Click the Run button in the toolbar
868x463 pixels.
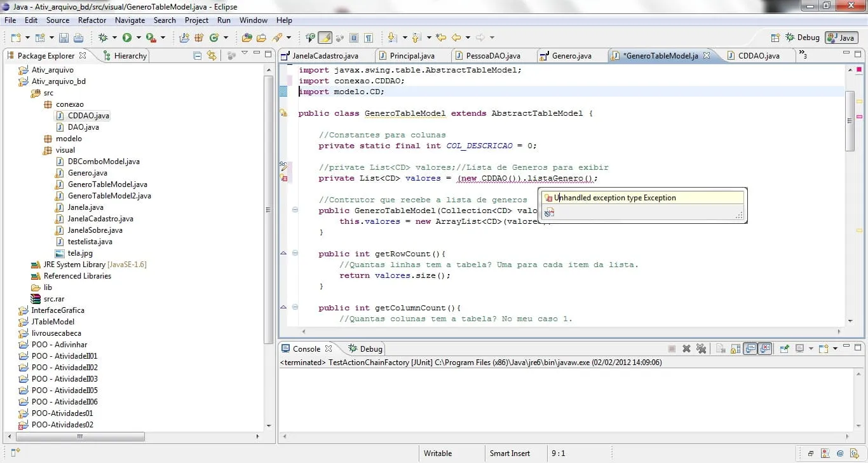pyautogui.click(x=127, y=38)
